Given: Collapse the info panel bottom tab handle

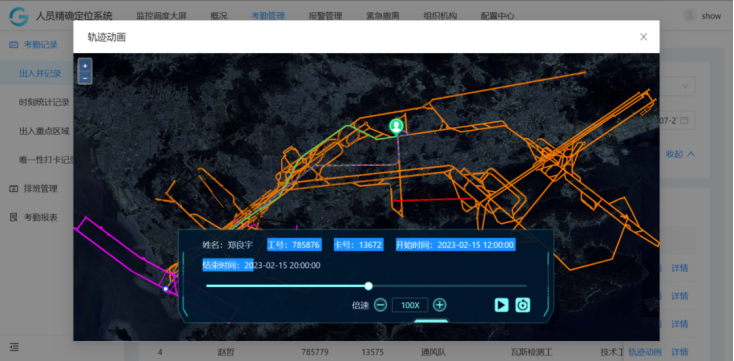Looking at the screenshot, I should (431, 321).
